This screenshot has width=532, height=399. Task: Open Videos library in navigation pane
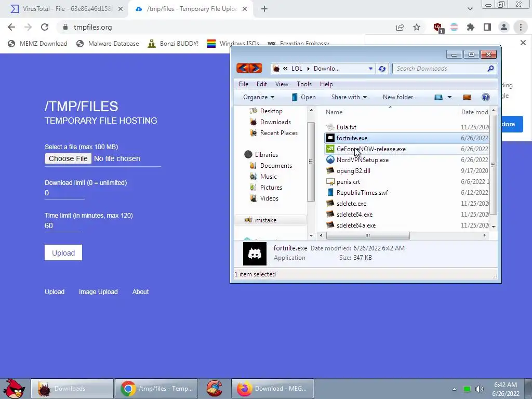264,198
